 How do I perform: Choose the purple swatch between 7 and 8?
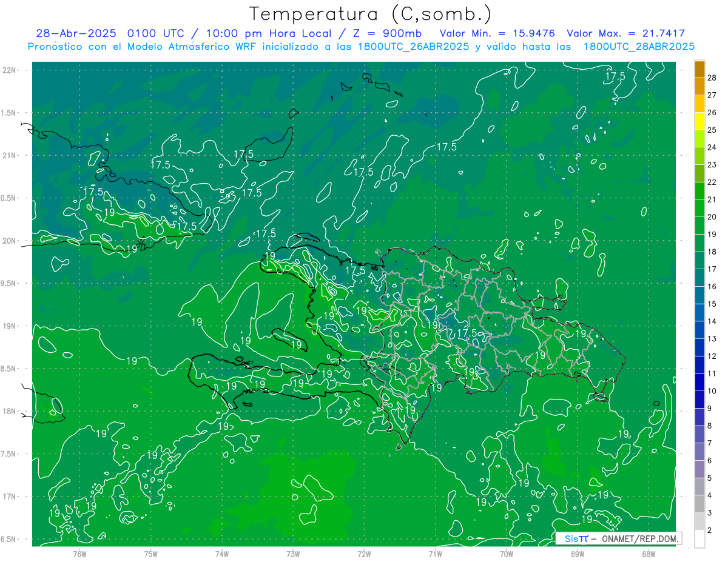coord(699,434)
